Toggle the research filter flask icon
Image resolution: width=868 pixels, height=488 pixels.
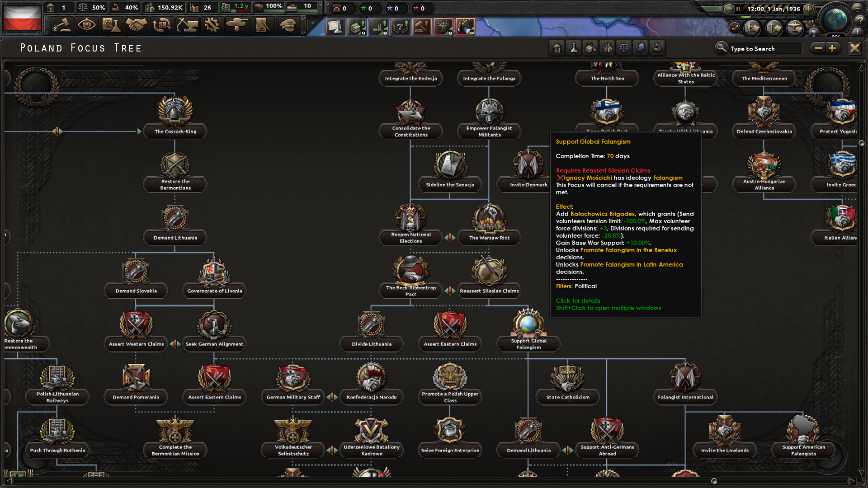[x=574, y=48]
